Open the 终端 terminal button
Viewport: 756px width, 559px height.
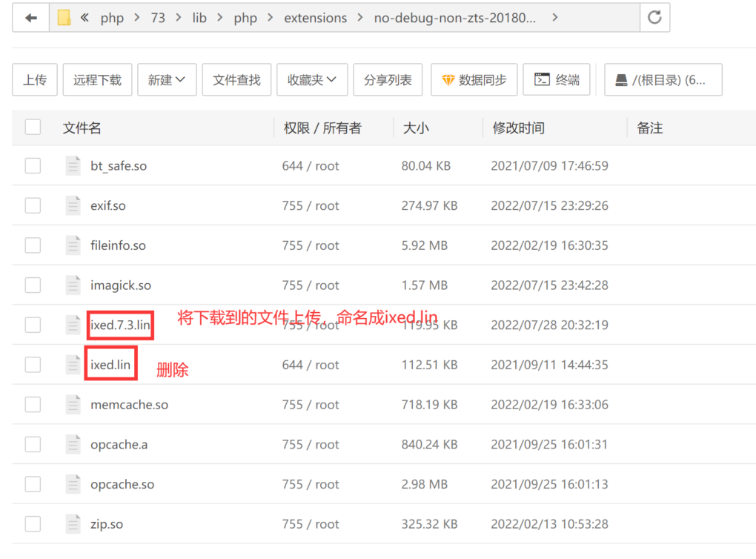pyautogui.click(x=557, y=80)
